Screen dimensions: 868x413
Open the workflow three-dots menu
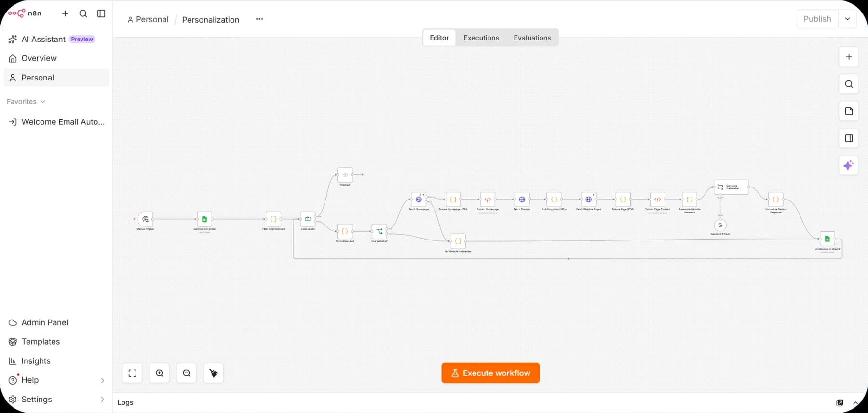259,19
